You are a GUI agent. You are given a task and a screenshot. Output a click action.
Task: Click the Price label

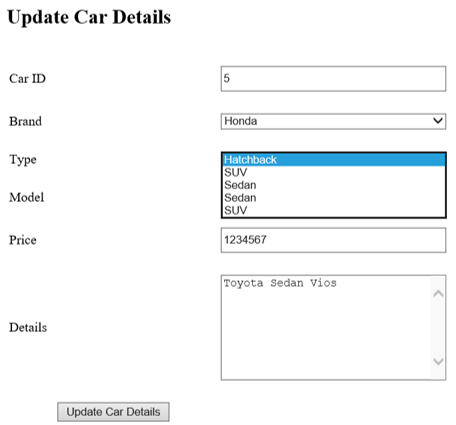point(23,240)
